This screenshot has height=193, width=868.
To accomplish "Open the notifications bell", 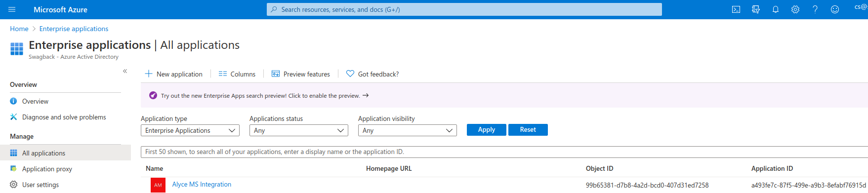I will [x=776, y=9].
